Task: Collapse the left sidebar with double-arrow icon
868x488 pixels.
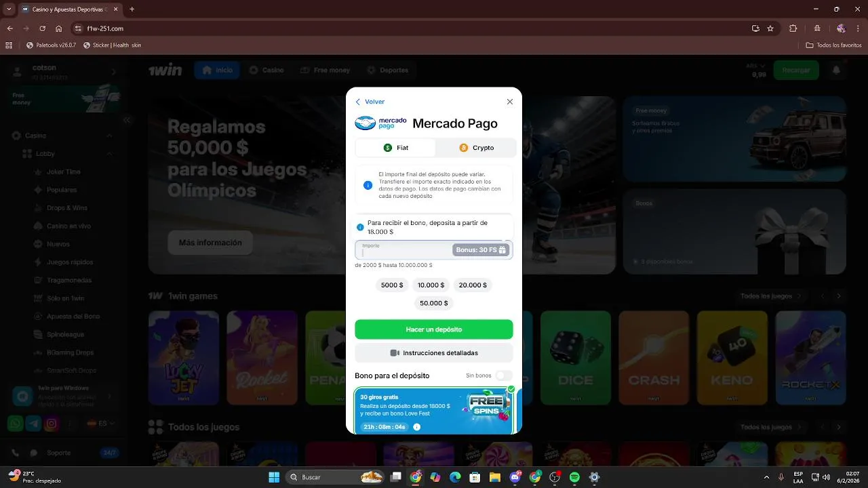Action: [x=127, y=120]
